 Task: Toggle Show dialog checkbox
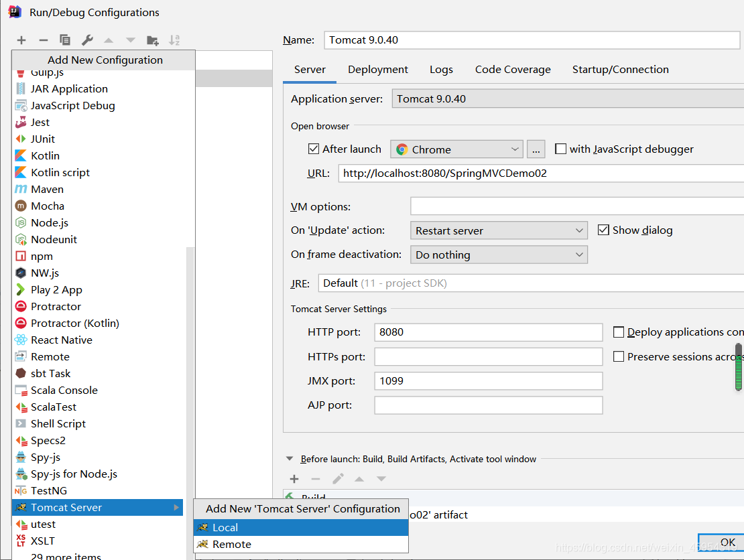click(x=603, y=230)
